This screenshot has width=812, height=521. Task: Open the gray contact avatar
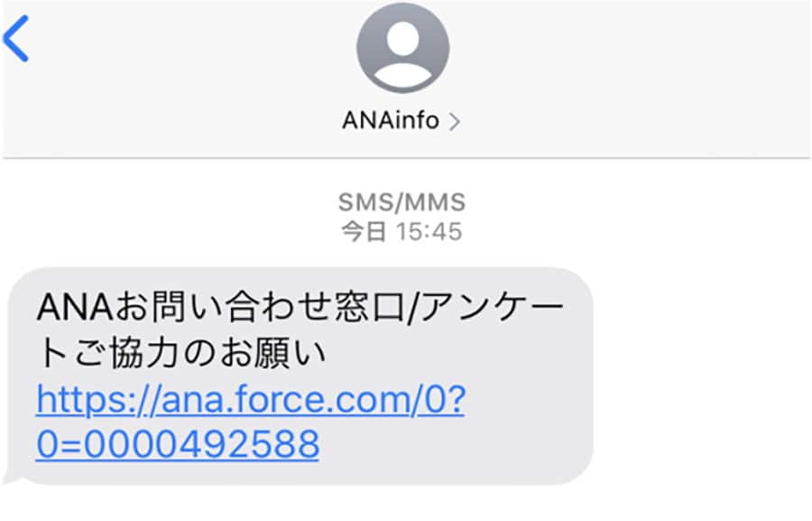(402, 48)
